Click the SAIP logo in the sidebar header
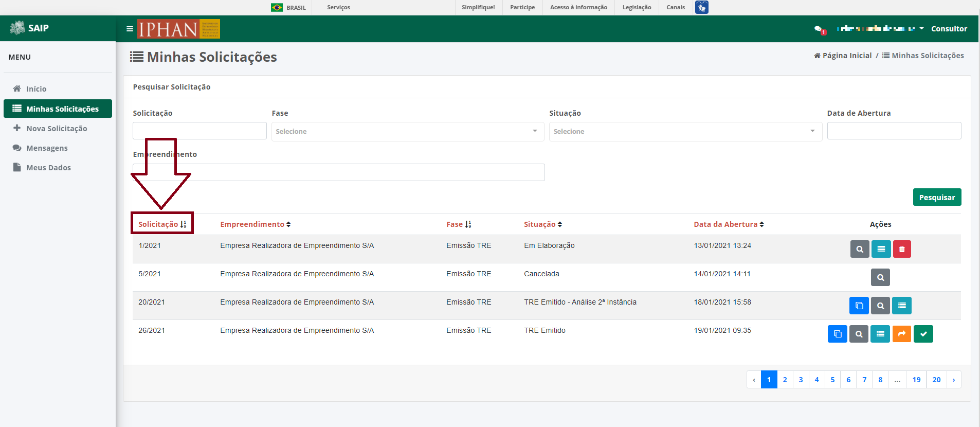980x427 pixels. click(x=30, y=28)
